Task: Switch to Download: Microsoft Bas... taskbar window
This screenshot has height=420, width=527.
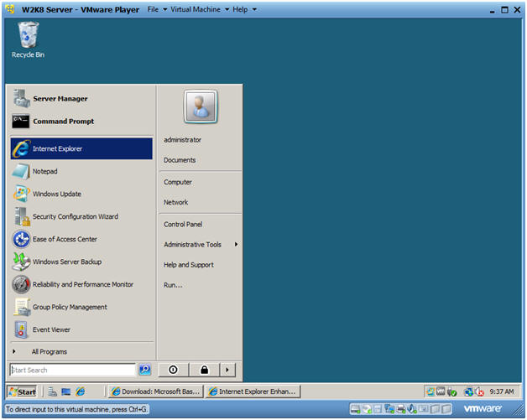Action: coord(155,391)
